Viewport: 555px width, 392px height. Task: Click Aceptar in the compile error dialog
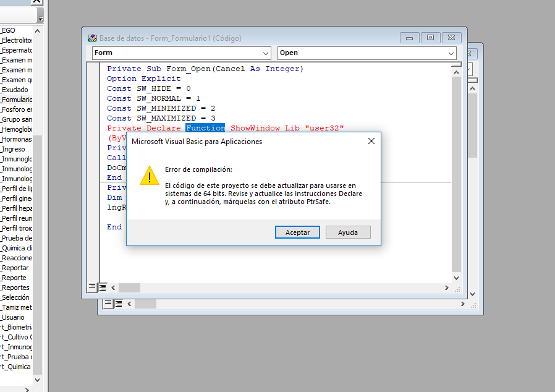tap(297, 232)
